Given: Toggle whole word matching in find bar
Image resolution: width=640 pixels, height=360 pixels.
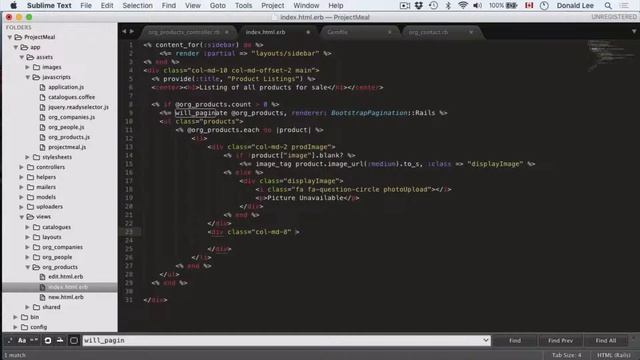Looking at the screenshot, I should click(x=34, y=340).
